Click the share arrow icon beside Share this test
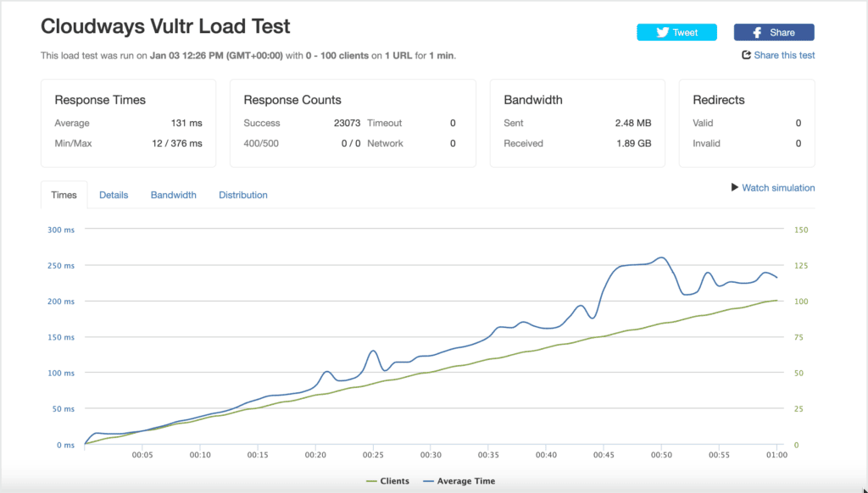 click(x=746, y=55)
